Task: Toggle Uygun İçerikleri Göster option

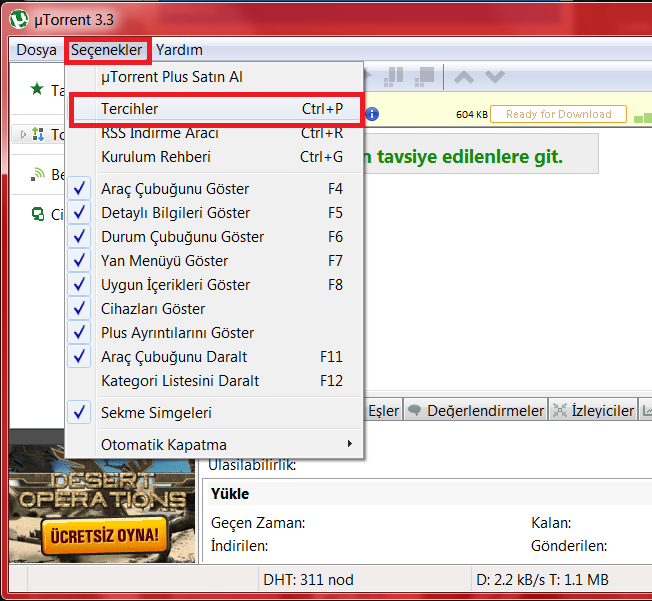Action: point(215,285)
